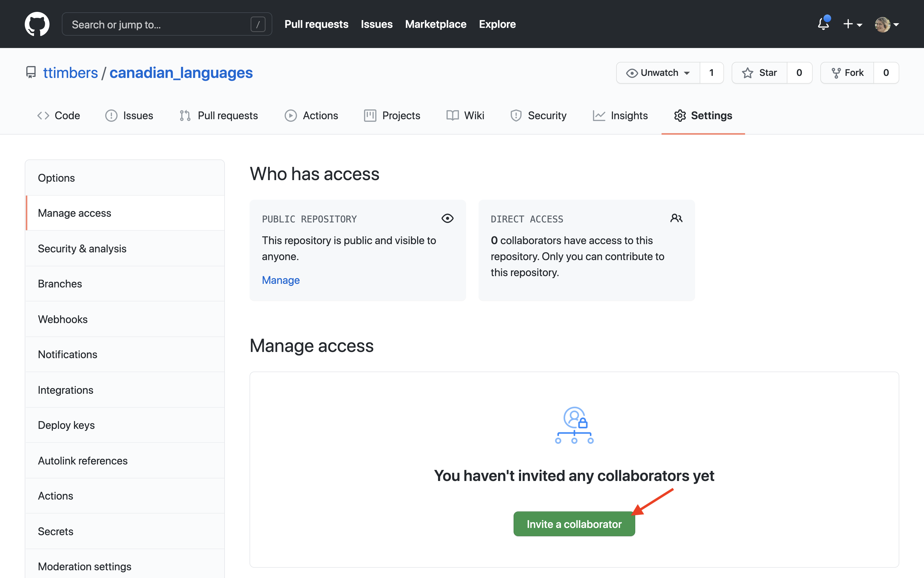Go to Issues in top navigation
This screenshot has width=924, height=578.
click(376, 24)
